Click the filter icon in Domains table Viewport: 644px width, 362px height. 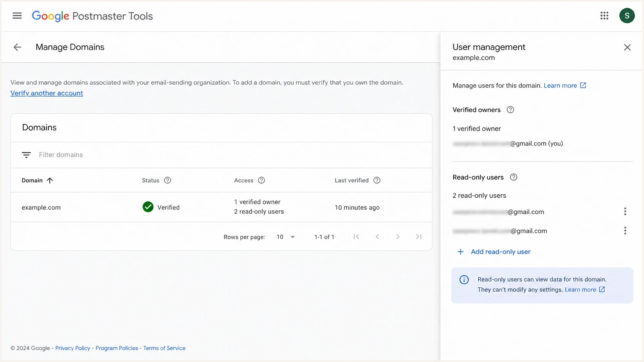[x=26, y=155]
